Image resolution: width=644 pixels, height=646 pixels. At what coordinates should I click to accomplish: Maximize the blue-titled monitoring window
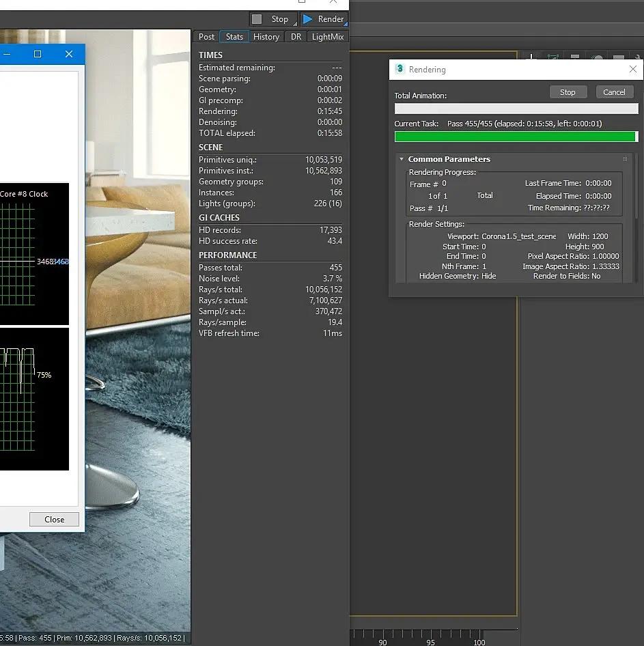38,54
